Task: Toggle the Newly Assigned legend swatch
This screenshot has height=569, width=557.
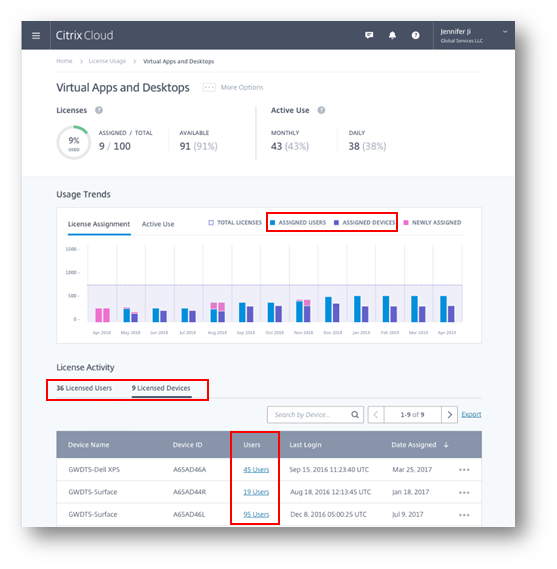Action: point(406,222)
